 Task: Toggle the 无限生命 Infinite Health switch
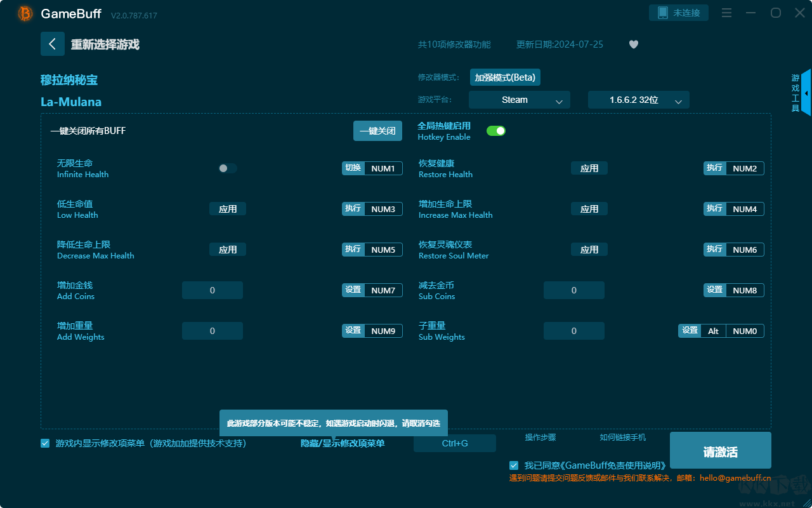pos(228,168)
